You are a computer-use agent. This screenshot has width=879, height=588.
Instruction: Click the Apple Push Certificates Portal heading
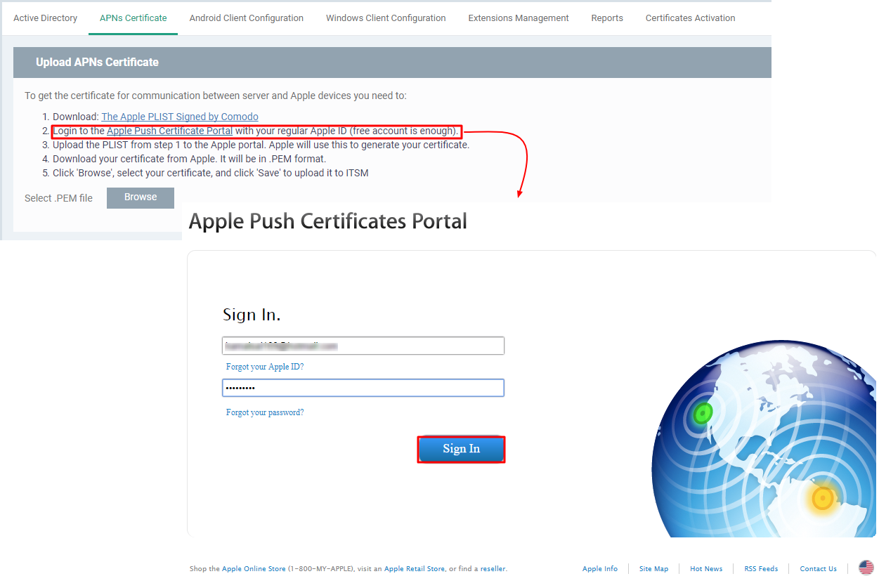tap(328, 221)
